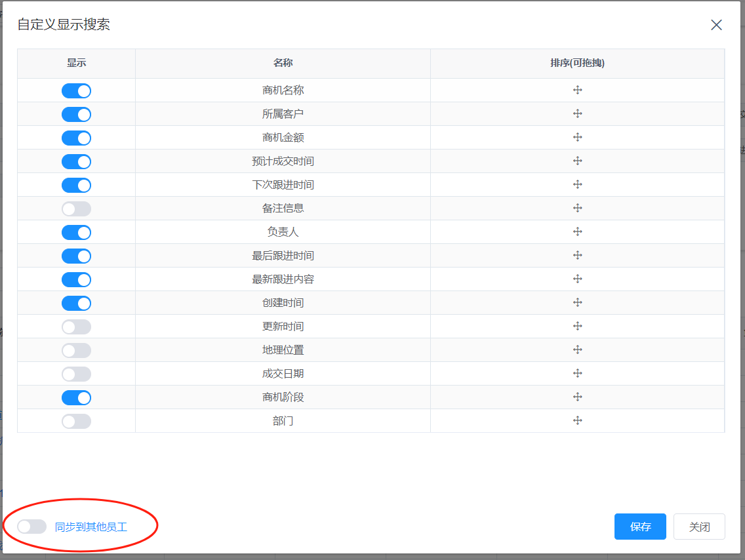
Task: Click the move icon for 地理位置 row
Action: pos(578,350)
